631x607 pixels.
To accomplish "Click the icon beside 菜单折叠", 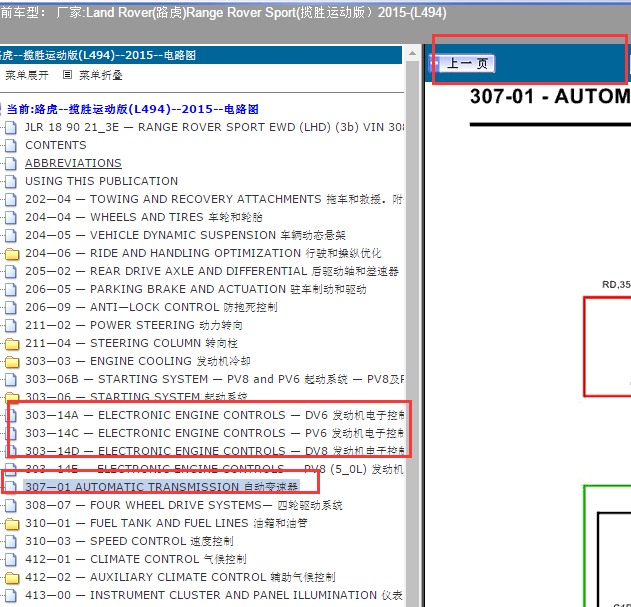I will coord(67,75).
